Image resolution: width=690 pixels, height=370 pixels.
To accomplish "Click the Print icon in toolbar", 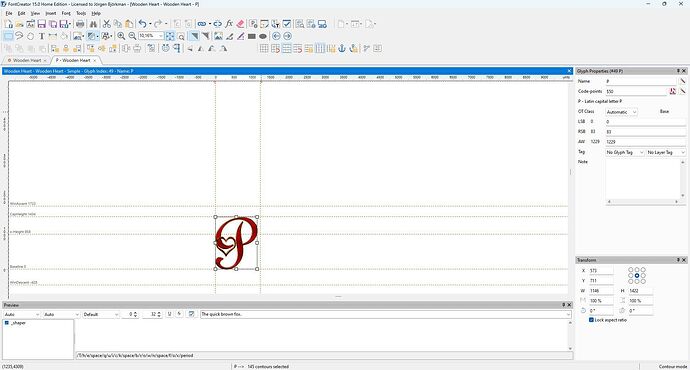I will coord(80,24).
